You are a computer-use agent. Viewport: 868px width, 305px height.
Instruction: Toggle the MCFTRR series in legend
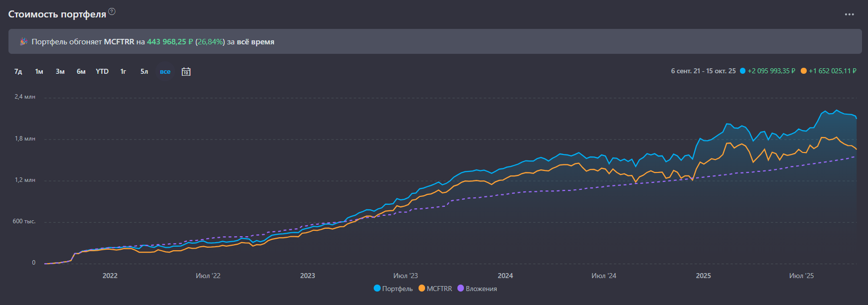click(435, 289)
